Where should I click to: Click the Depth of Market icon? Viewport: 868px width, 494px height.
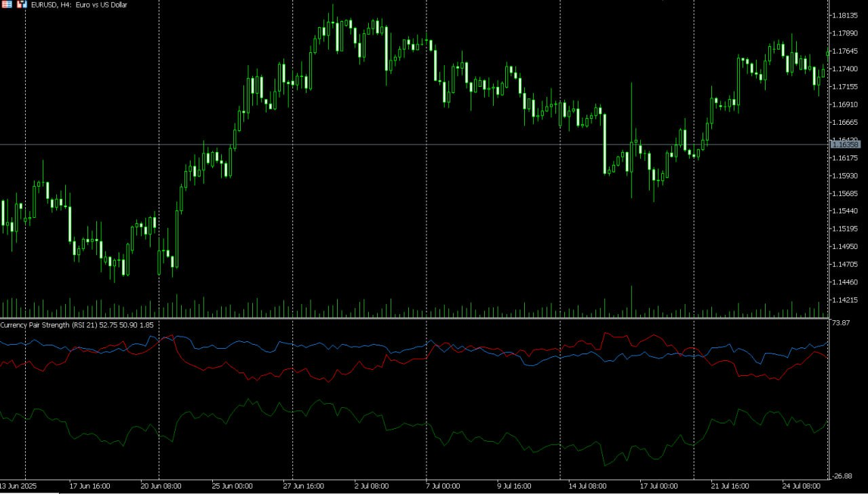click(21, 5)
